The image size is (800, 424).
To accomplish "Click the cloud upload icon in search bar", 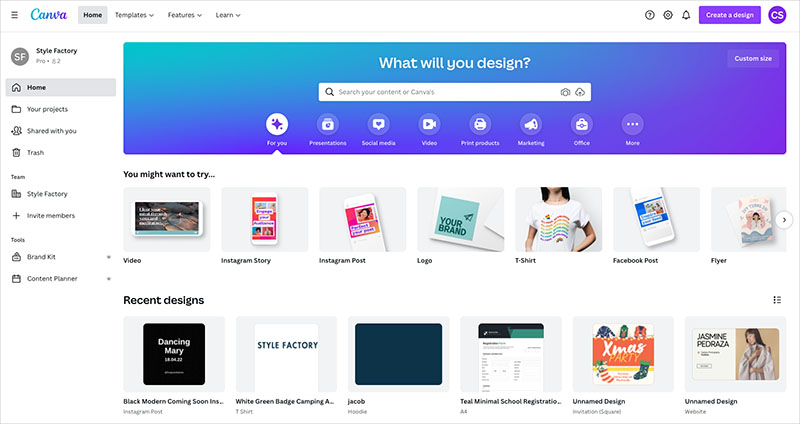I will [x=580, y=92].
